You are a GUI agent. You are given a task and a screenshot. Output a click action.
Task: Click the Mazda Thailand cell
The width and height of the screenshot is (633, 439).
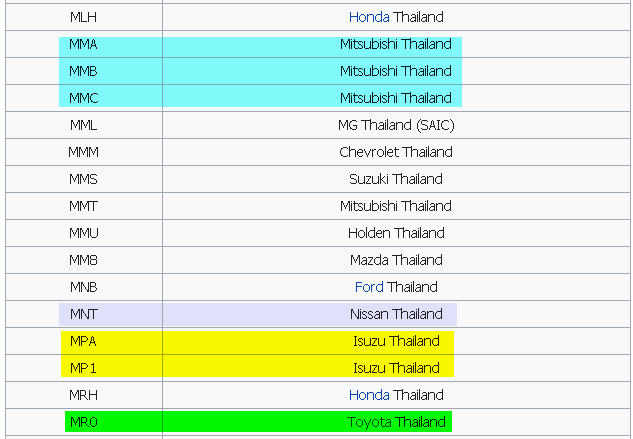(x=396, y=260)
